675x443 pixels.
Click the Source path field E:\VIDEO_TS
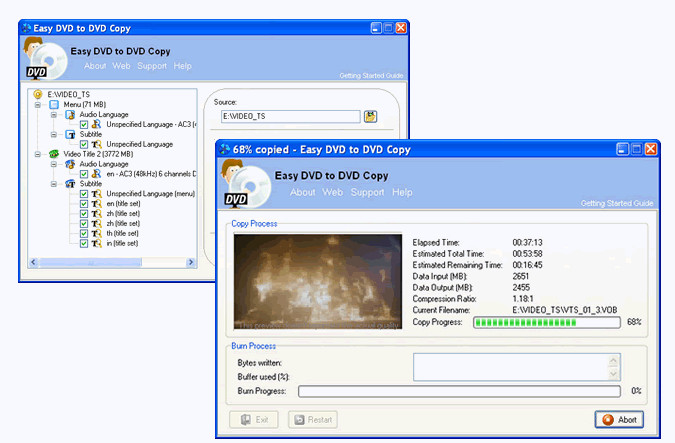291,116
